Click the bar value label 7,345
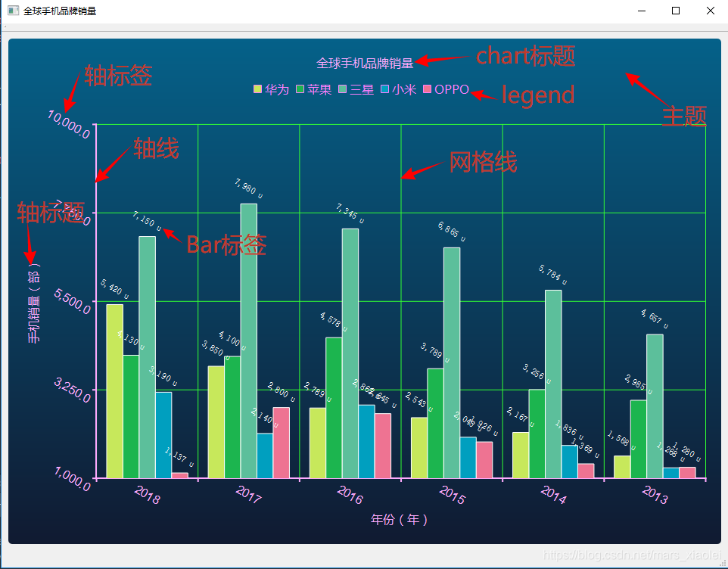Viewport: 728px width, 569px height. [350, 213]
